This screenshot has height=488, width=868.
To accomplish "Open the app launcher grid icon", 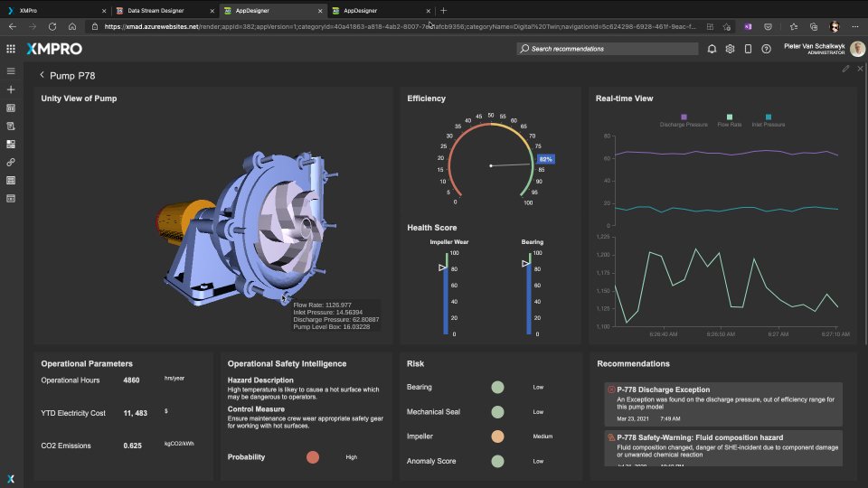I will 11,49.
